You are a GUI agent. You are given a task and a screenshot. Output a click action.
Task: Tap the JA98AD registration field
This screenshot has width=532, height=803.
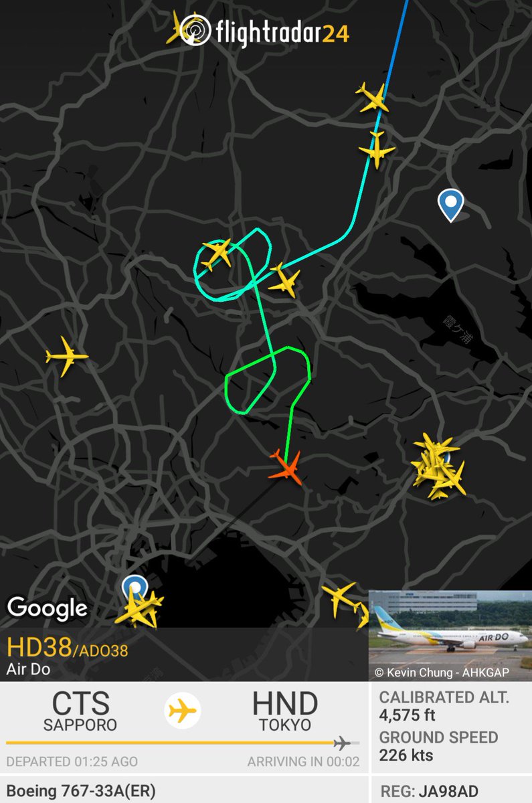(429, 792)
